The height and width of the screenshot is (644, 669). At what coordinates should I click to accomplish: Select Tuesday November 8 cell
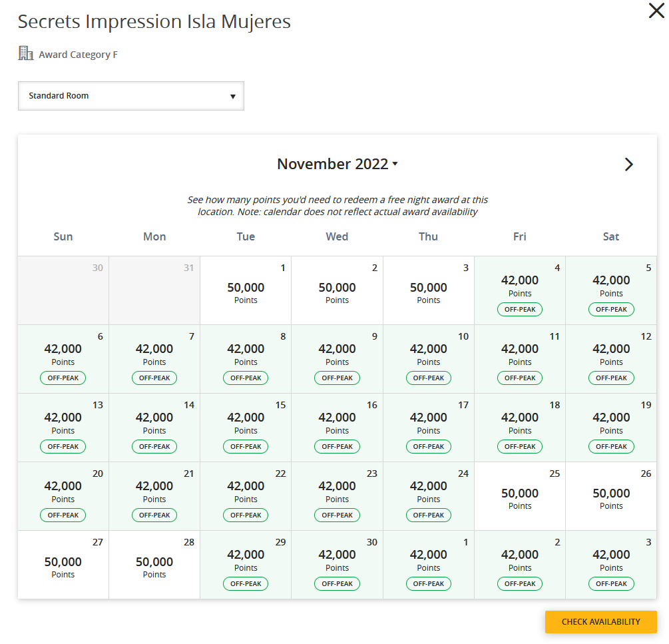246,359
